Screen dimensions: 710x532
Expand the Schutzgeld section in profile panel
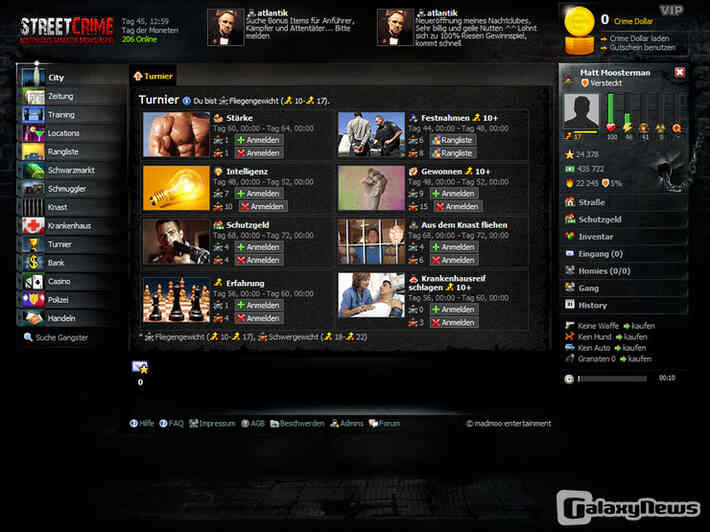tap(624, 219)
